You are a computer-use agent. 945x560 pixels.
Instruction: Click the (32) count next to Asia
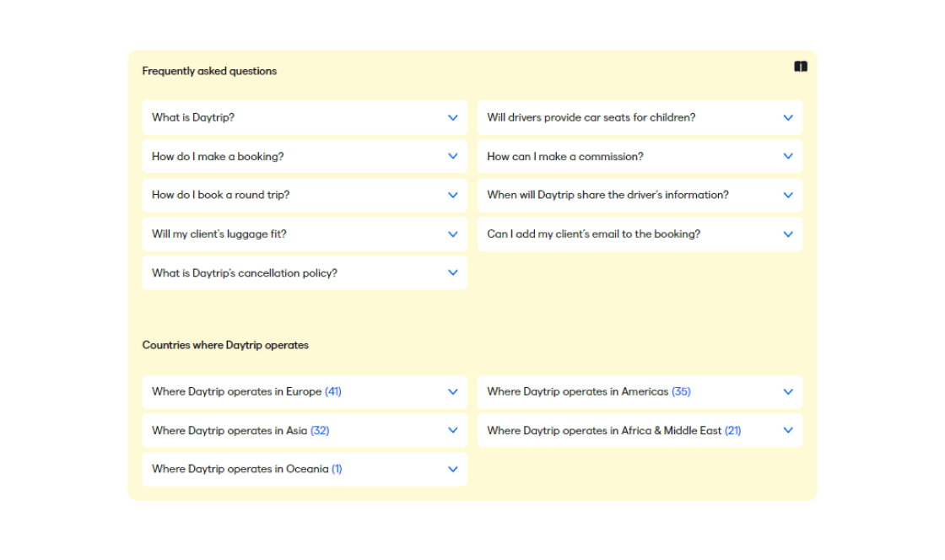tap(320, 430)
